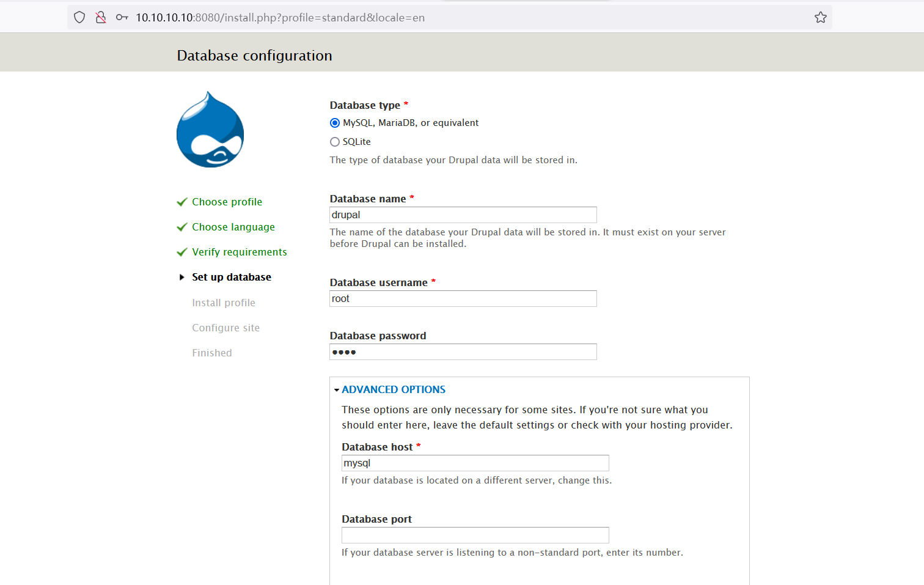Viewport: 924px width, 585px height.
Task: Click the insecure connection padlock icon
Action: click(101, 18)
